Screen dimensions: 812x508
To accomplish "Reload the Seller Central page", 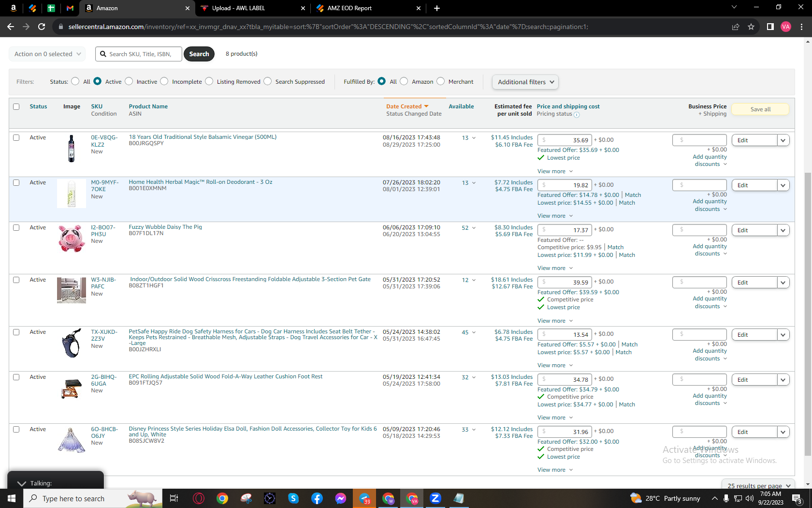I will point(42,27).
